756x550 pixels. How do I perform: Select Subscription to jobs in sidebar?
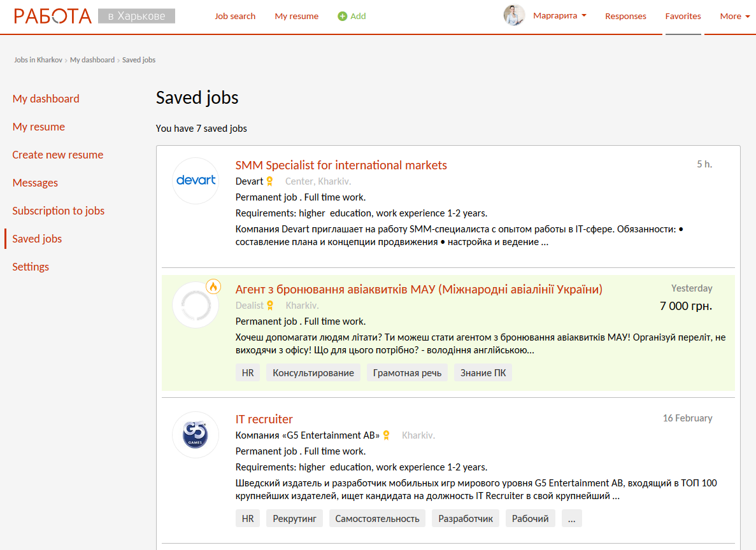[x=58, y=211]
